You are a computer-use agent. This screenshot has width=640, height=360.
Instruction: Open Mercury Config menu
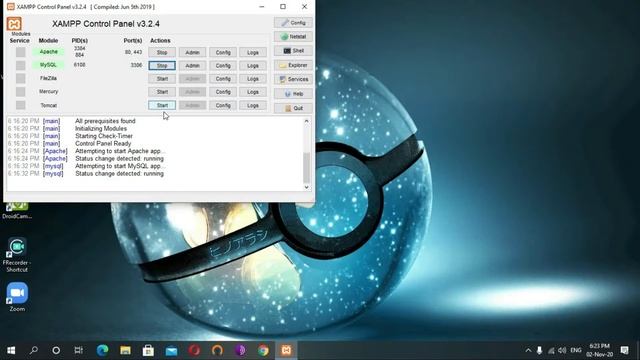pyautogui.click(x=223, y=92)
